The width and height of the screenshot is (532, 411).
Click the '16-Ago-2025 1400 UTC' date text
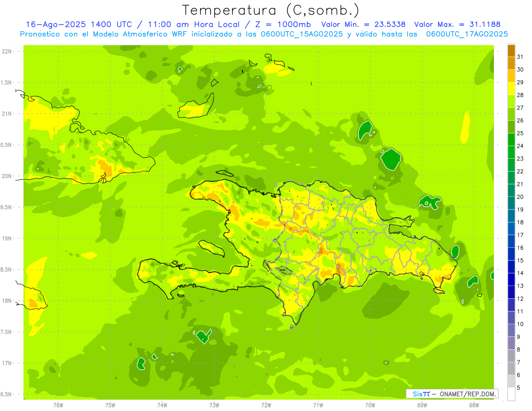(x=82, y=24)
